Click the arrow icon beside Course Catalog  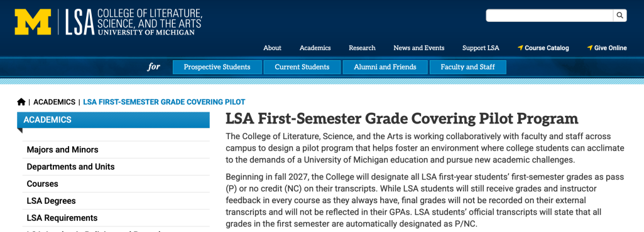point(520,48)
